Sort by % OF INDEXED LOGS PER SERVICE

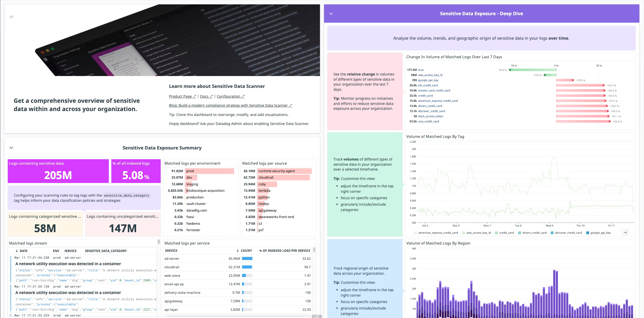click(284, 250)
